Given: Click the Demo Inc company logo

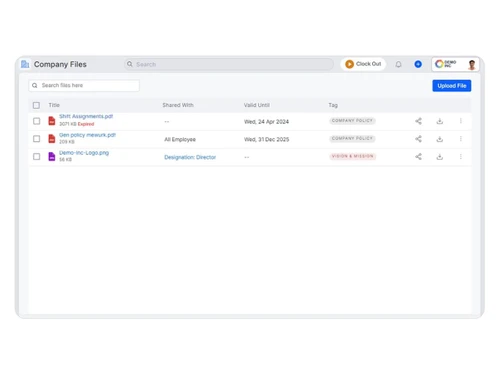Looking at the screenshot, I should tap(446, 64).
